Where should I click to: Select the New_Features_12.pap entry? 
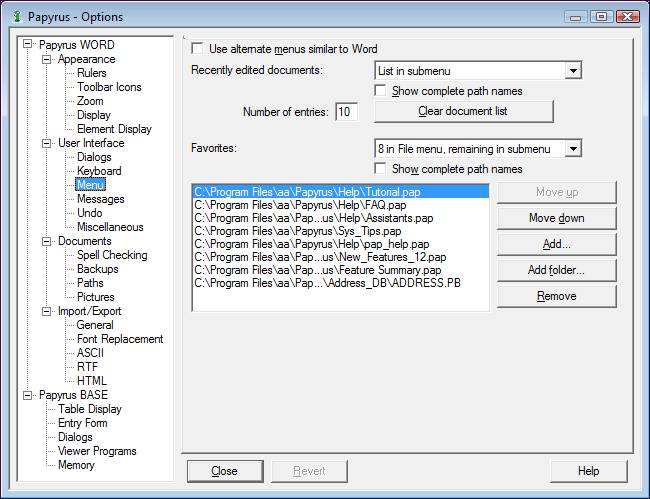[x=341, y=257]
